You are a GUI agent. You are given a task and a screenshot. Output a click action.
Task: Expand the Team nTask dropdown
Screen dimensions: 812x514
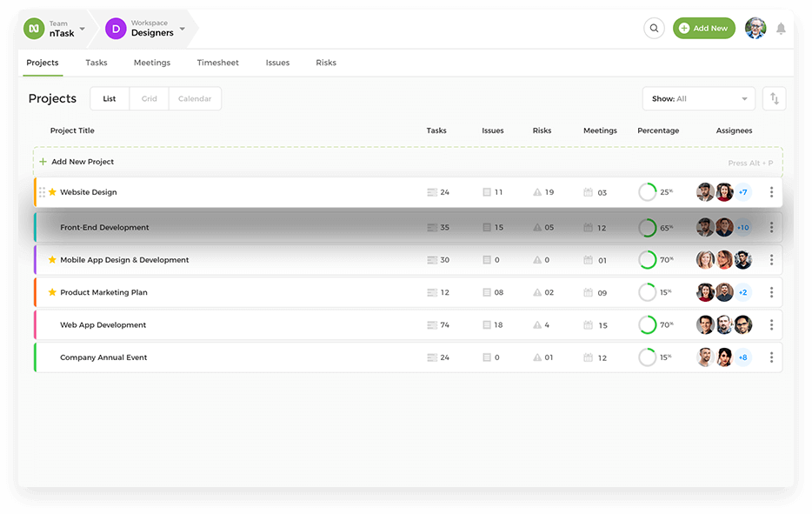83,29
